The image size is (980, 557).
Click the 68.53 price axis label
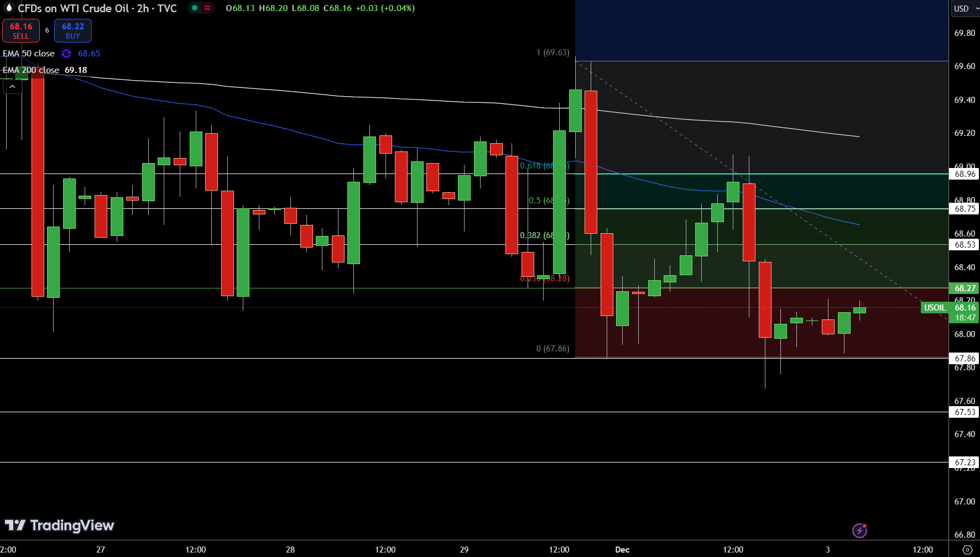(x=965, y=245)
